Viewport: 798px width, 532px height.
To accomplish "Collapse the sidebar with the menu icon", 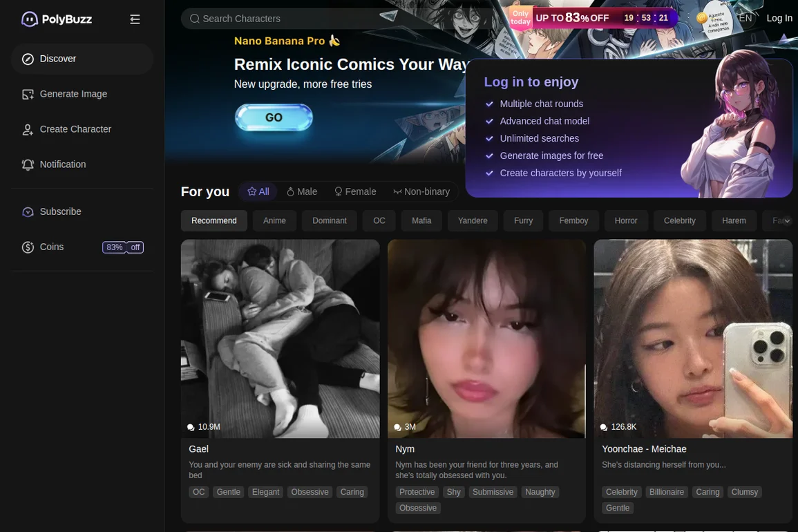I will click(x=135, y=19).
